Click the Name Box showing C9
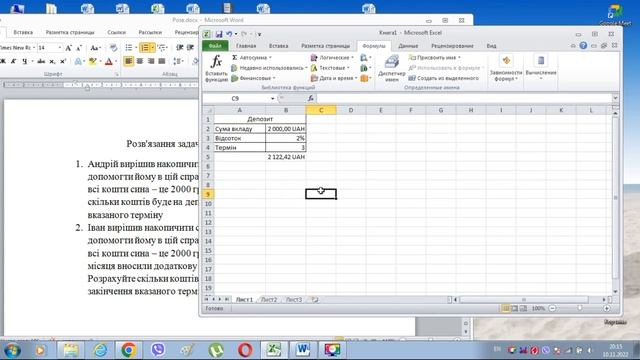Screen dimensions: 640x360 coord(236,98)
